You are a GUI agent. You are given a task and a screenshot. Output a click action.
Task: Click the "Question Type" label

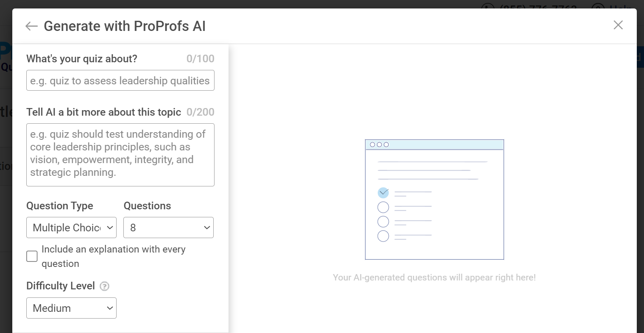(60, 206)
